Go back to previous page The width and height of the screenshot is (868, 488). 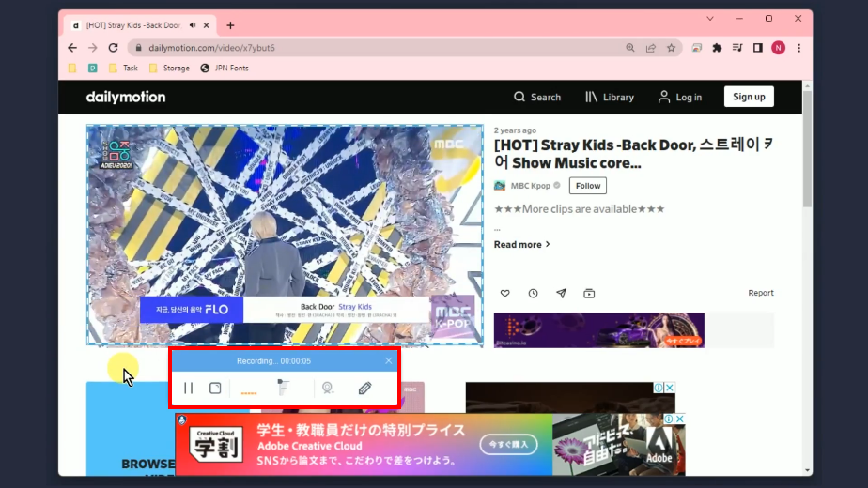coord(72,48)
